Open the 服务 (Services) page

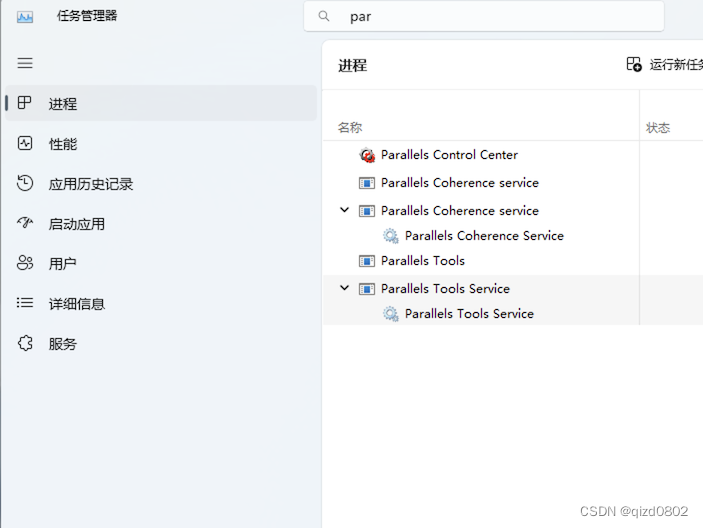click(x=161, y=344)
